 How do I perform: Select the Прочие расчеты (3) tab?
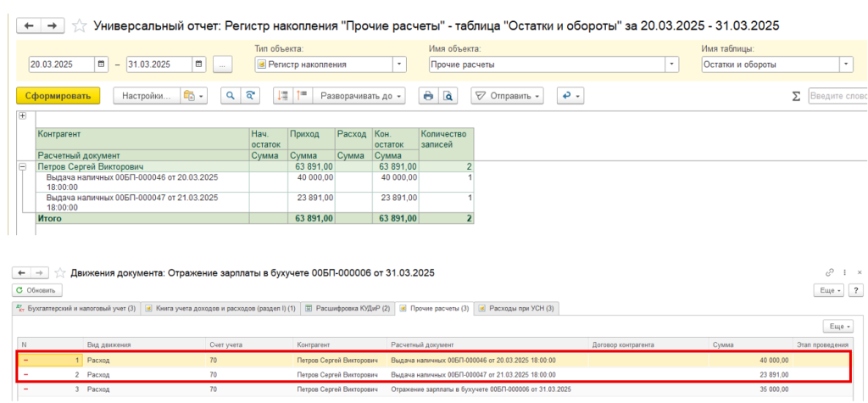(x=435, y=308)
